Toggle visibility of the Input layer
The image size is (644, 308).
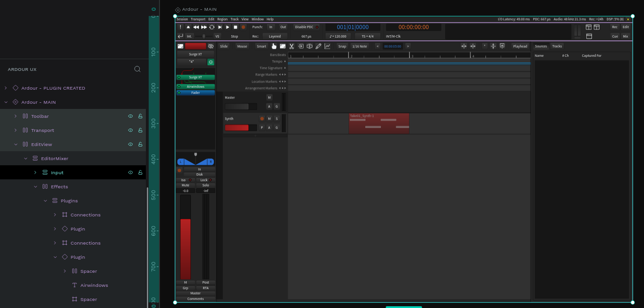coord(131,172)
